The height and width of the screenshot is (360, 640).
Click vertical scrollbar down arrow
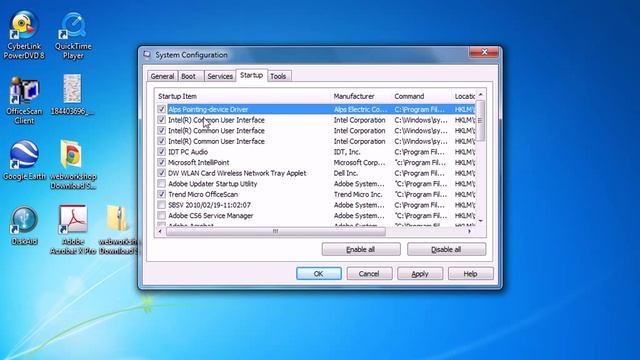click(x=480, y=221)
